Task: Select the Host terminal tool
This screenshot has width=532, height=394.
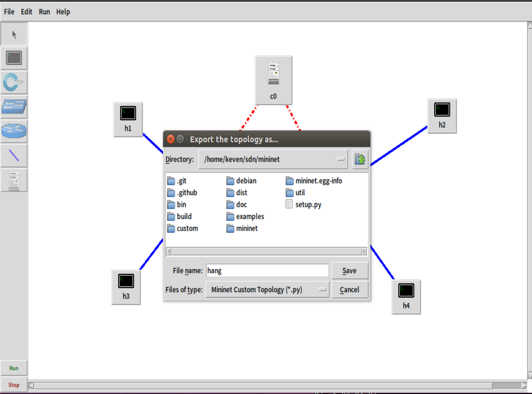Action: pyautogui.click(x=14, y=58)
